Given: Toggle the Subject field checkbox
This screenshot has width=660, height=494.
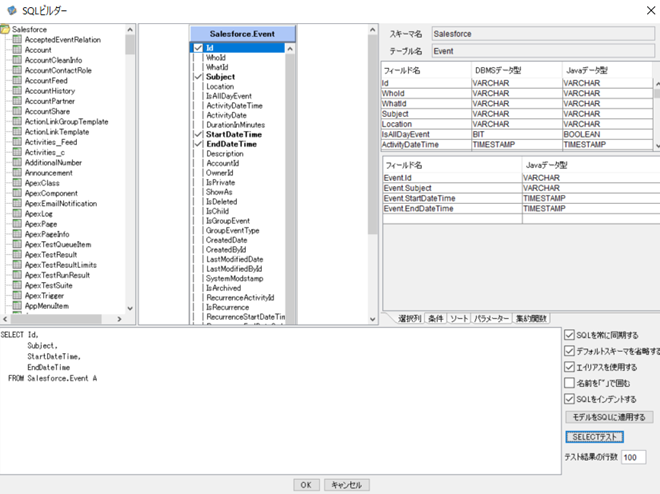Looking at the screenshot, I should (198, 77).
